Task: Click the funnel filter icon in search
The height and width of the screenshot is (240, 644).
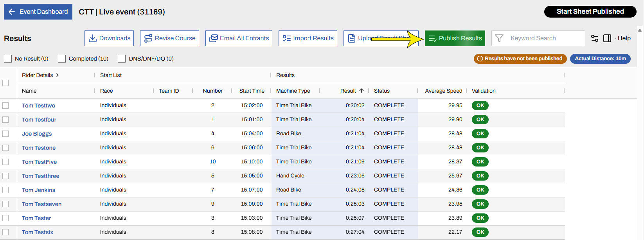Action: coord(499,38)
